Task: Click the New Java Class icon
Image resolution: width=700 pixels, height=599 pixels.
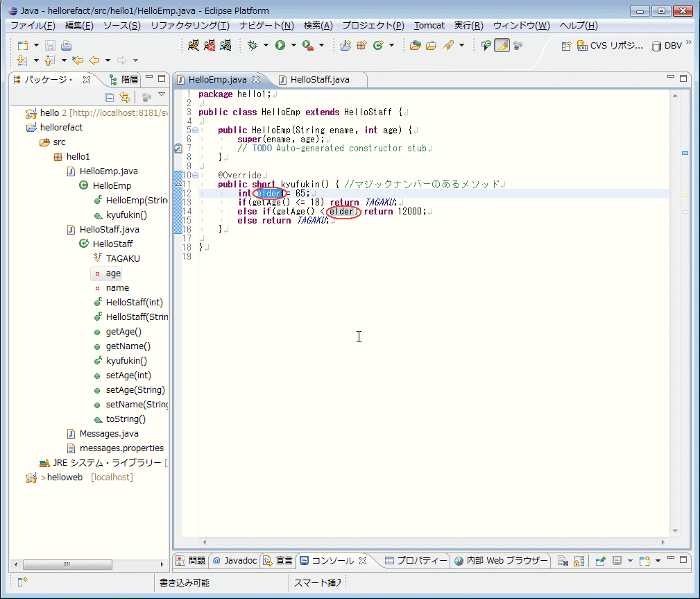Action: click(x=379, y=45)
